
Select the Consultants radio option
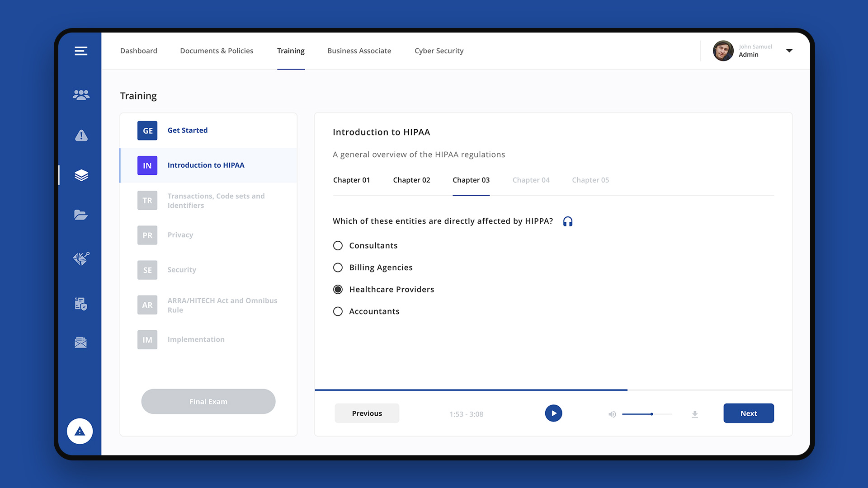coord(338,246)
